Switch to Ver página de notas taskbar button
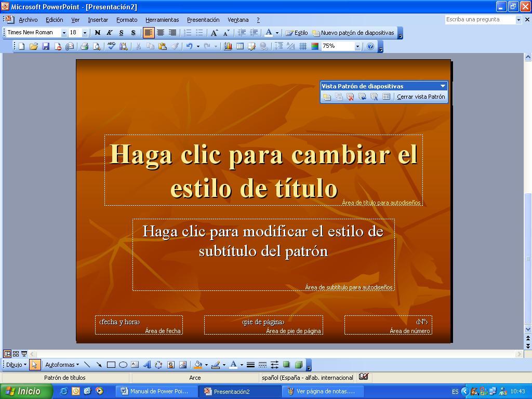532x399 pixels. point(322,391)
